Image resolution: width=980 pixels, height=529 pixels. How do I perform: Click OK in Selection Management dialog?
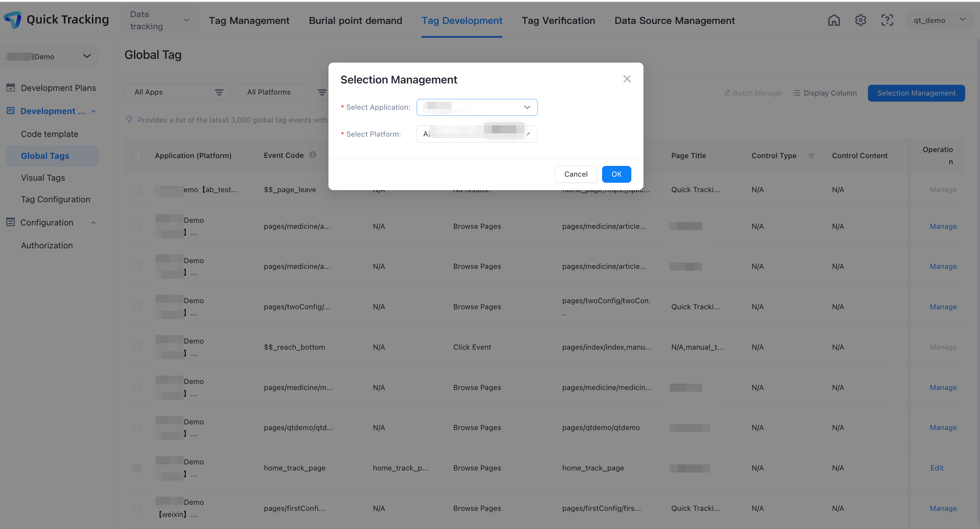(x=616, y=174)
